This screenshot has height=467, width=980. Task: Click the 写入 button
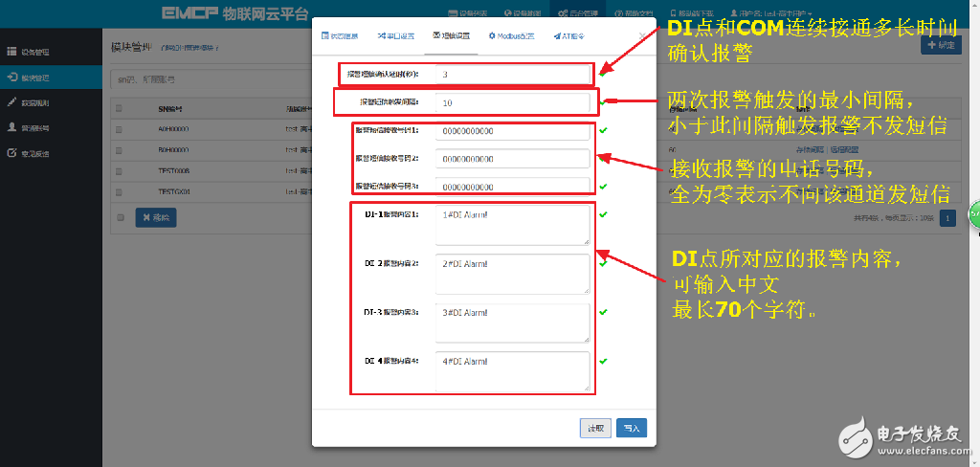click(632, 428)
